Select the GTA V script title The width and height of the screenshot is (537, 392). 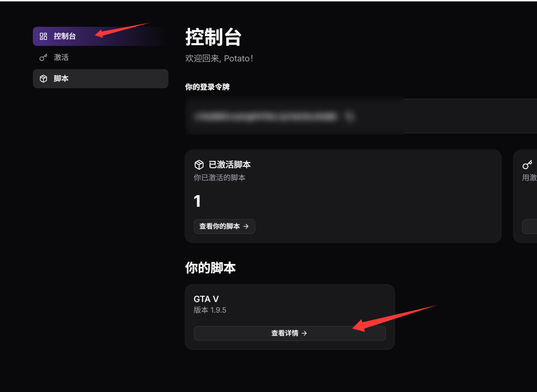(x=206, y=299)
